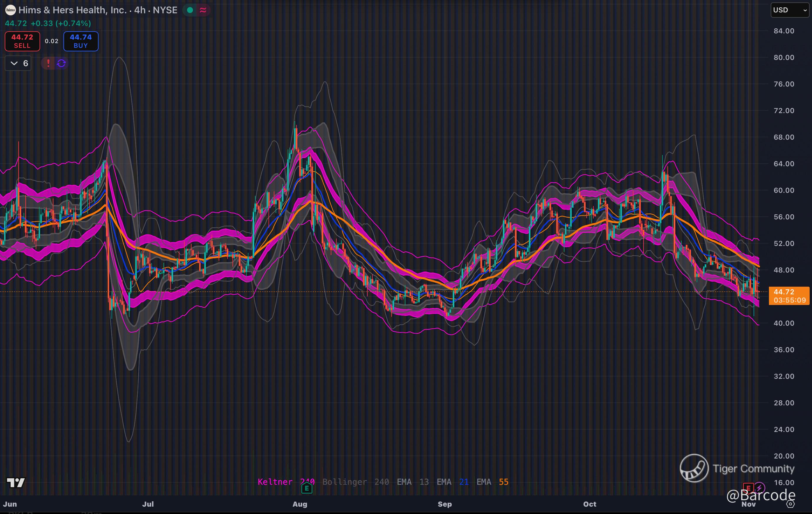812x514 pixels.
Task: Click the hims company logo icon
Action: pyautogui.click(x=10, y=10)
